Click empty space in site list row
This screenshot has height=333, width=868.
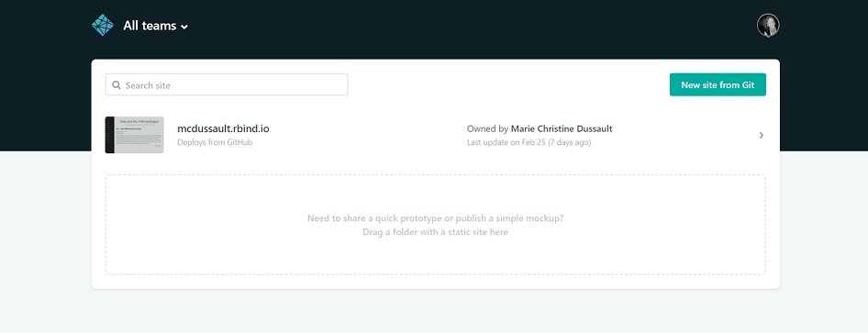pyautogui.click(x=365, y=135)
